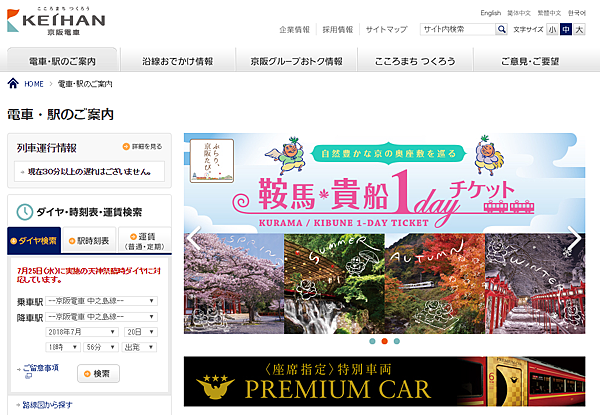Open 京阪グループおトク情報 navigation menu
The height and width of the screenshot is (415, 600).
click(297, 60)
